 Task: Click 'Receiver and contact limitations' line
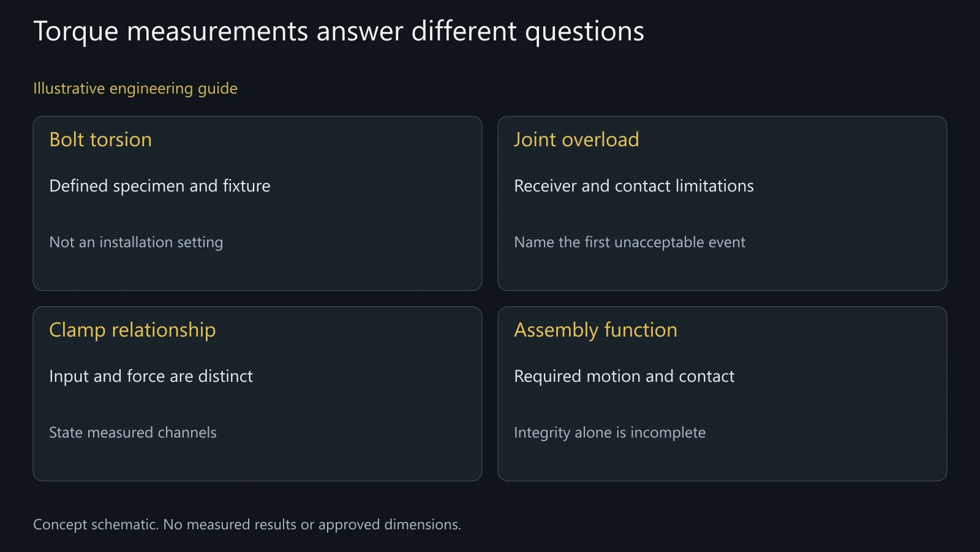coord(634,186)
